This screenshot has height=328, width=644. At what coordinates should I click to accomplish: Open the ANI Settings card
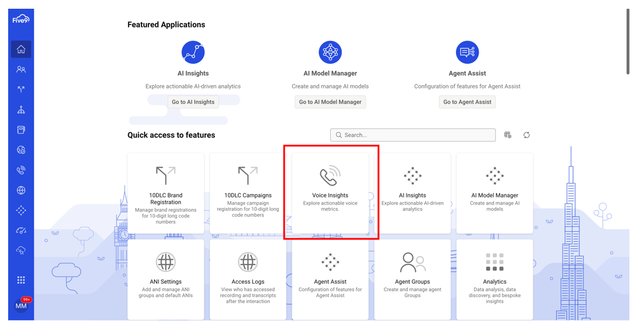(x=166, y=280)
